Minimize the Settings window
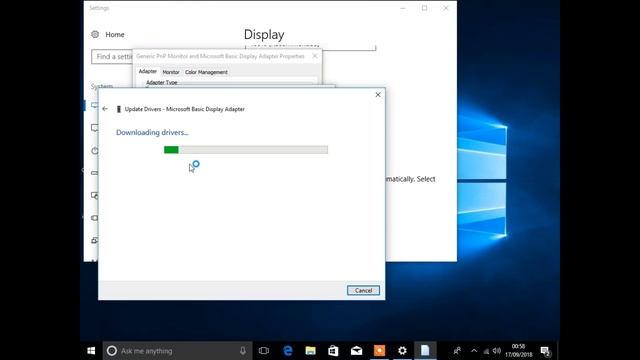This screenshot has height=360, width=640. click(x=403, y=8)
